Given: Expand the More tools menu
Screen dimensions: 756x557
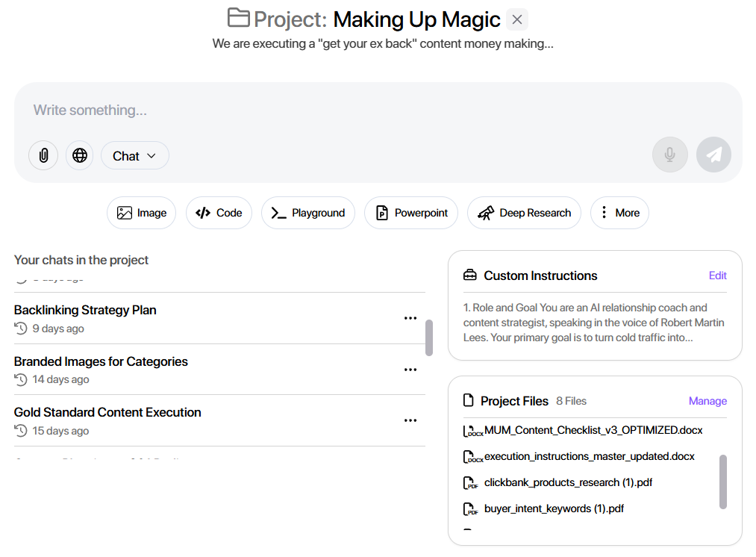Looking at the screenshot, I should tap(619, 213).
